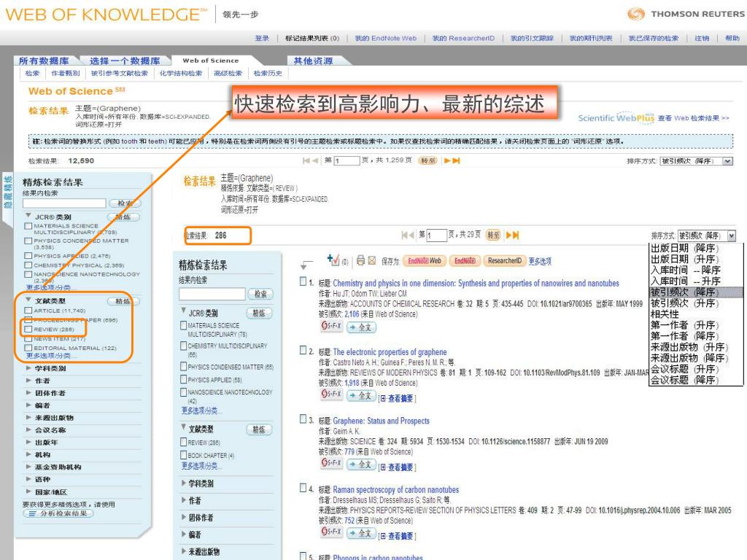Open 全文 full text for result 1

coord(361,327)
